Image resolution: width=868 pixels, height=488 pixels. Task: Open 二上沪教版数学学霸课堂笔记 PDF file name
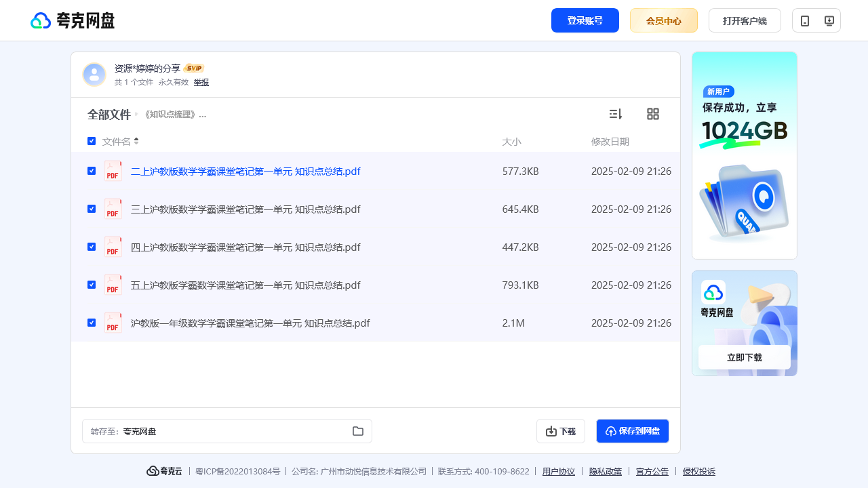(x=245, y=171)
